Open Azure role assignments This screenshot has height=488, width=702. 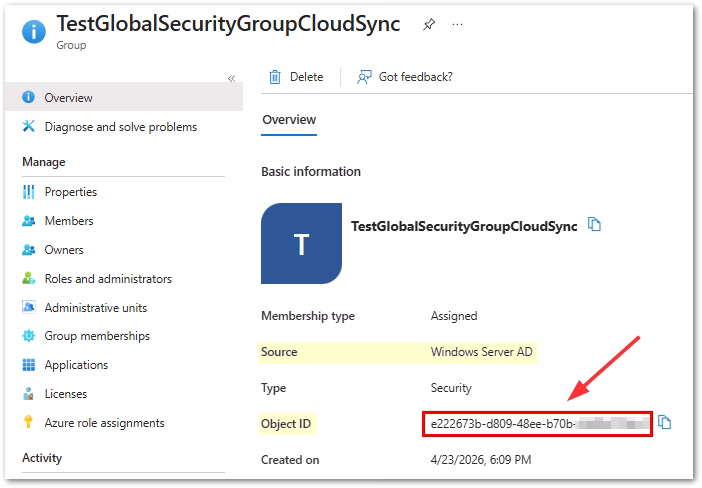pyautogui.click(x=104, y=423)
